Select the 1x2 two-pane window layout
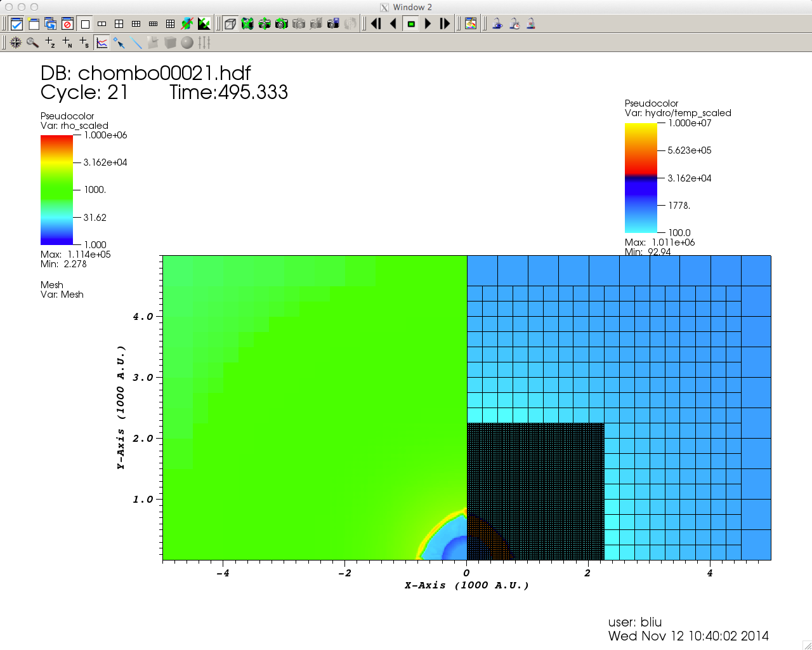 [102, 24]
